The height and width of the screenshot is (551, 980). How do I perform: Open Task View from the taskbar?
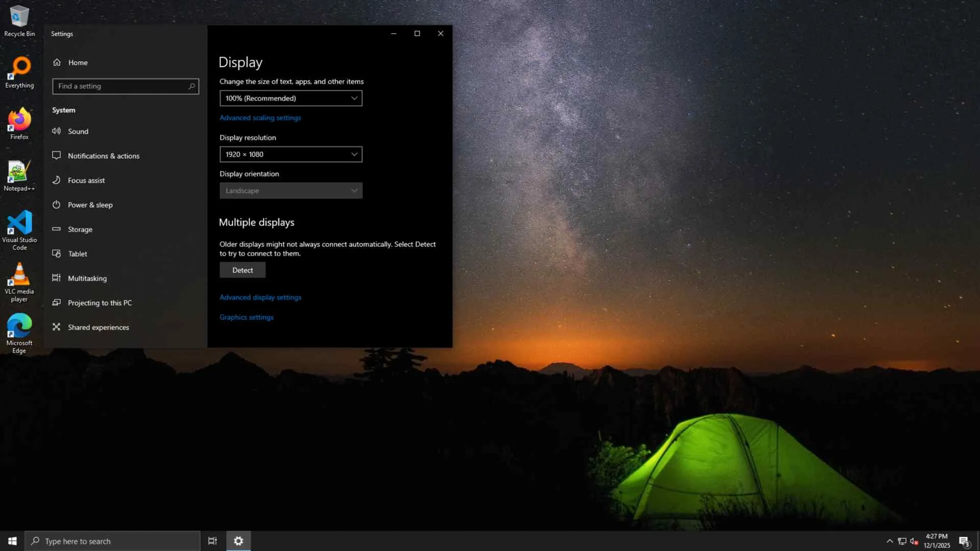[x=212, y=541]
